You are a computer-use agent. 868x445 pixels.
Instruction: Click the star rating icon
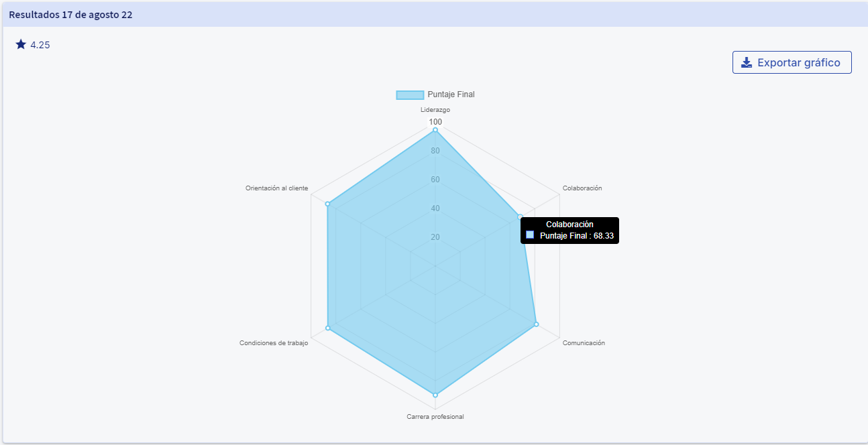coord(21,44)
